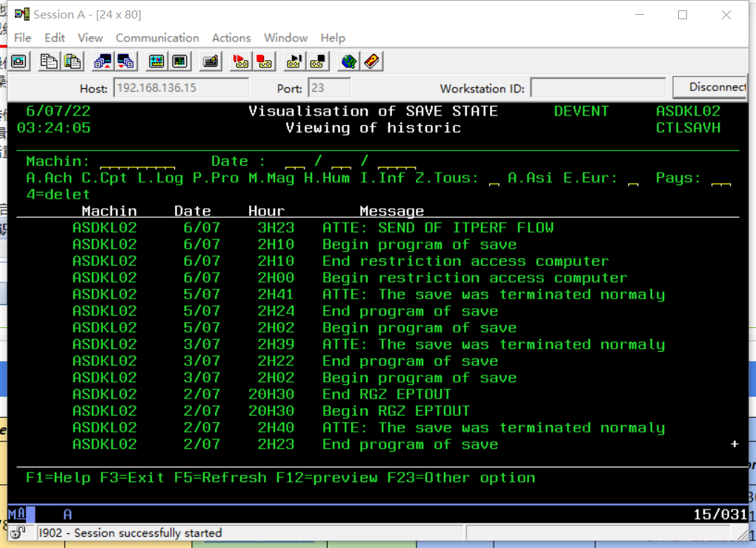Click the 2H40 hour value
Viewport: 756px width, 548px height.
coord(276,427)
